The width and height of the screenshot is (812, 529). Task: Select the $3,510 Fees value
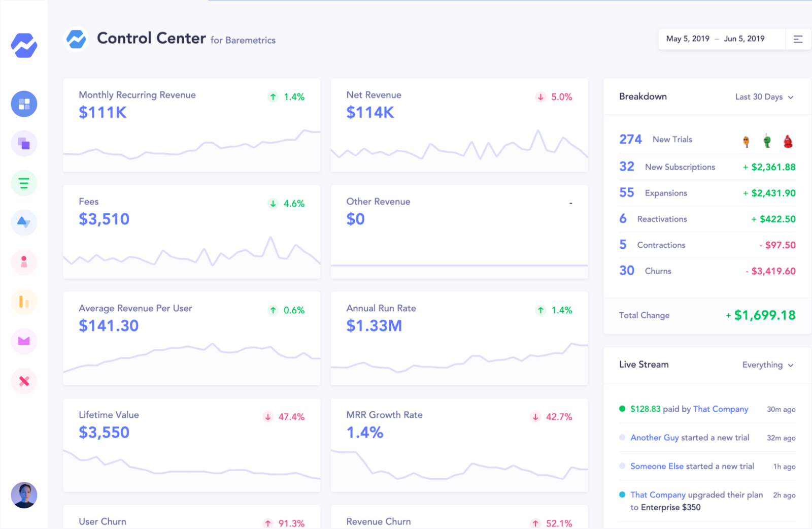click(104, 219)
